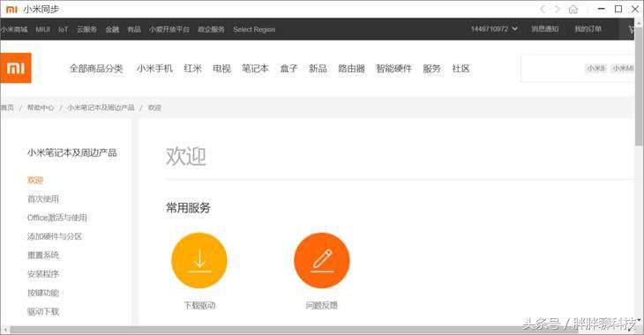Click 帮助中心 breadcrumb
The height and width of the screenshot is (335, 644).
coord(41,108)
